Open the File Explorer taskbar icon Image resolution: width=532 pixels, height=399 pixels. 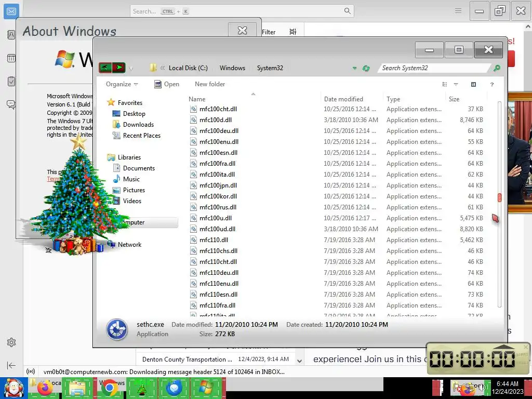tap(78, 388)
